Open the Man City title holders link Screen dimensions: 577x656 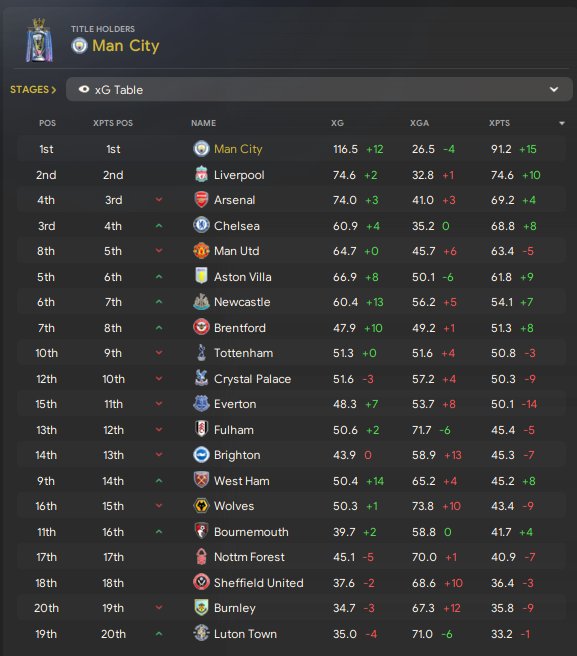(126, 46)
